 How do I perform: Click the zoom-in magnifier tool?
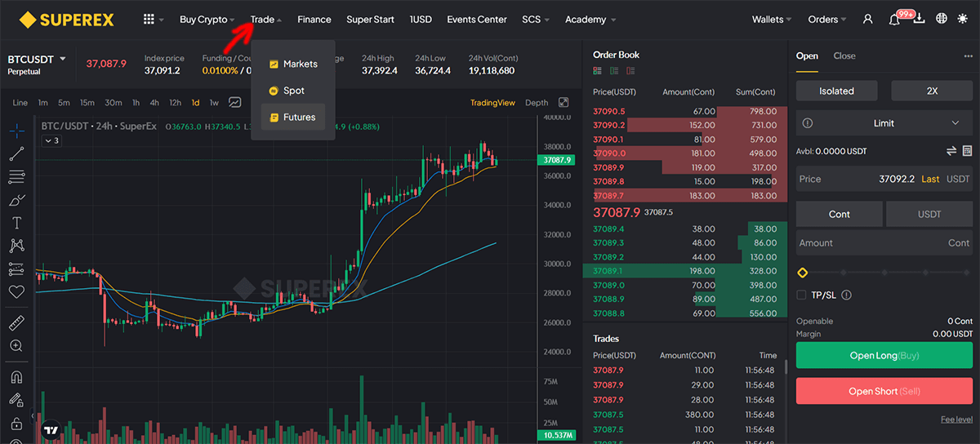[x=16, y=345]
